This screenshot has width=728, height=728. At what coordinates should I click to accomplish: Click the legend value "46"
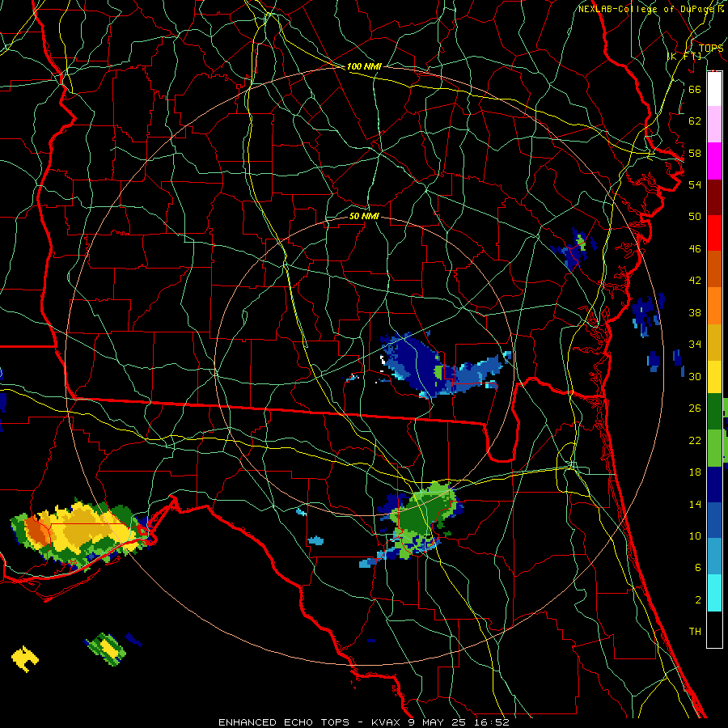(x=695, y=249)
